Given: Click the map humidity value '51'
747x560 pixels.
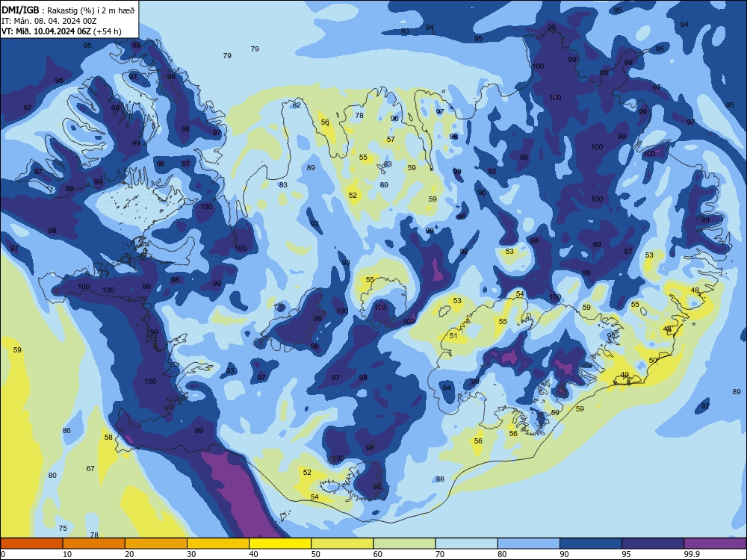Looking at the screenshot, I should (x=453, y=335).
